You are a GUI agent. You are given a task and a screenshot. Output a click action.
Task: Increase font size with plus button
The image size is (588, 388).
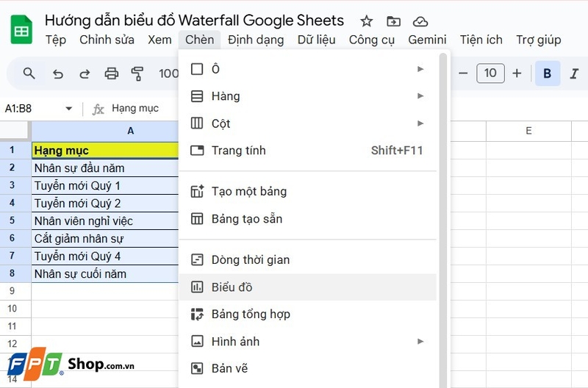pos(517,73)
